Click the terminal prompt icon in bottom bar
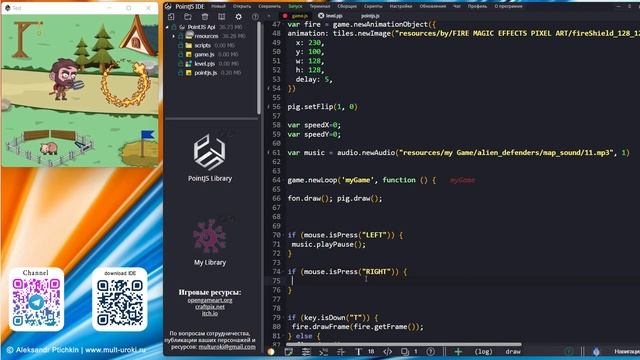Screen dimensions: 640x360 point(324,351)
